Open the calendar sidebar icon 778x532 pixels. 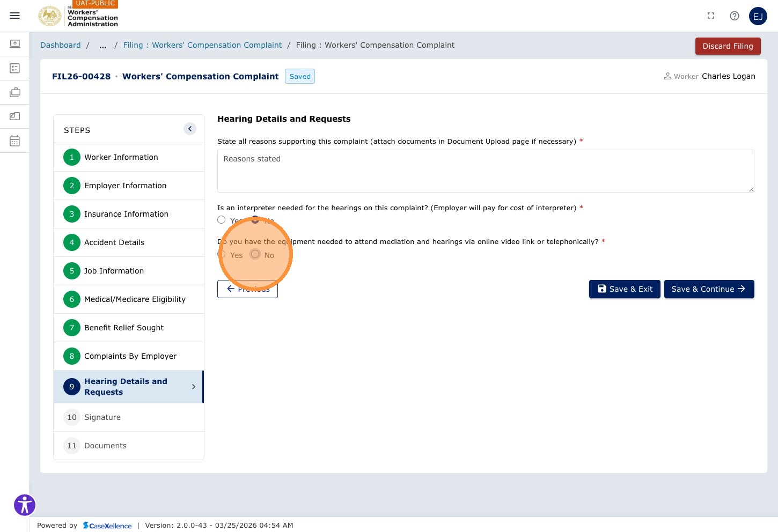15,141
